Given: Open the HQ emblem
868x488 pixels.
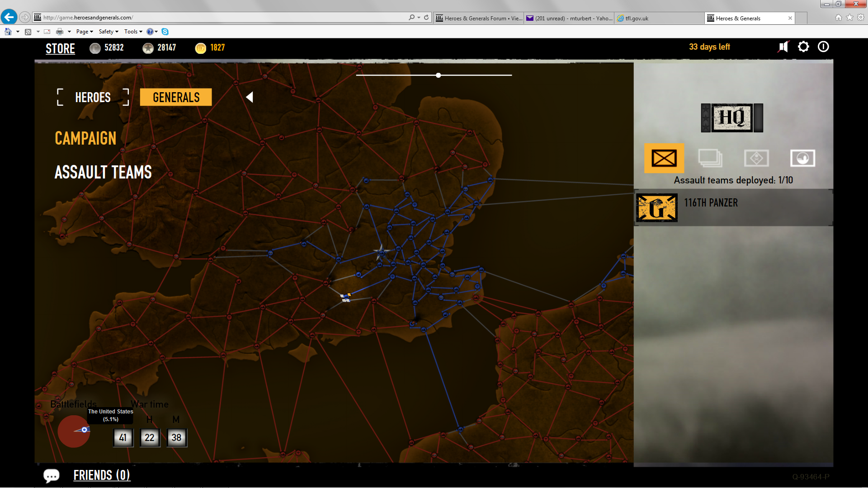Looking at the screenshot, I should [732, 118].
